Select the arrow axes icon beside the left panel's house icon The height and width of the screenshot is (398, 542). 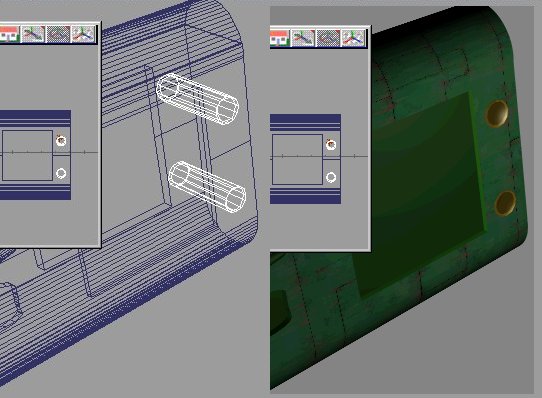point(33,34)
